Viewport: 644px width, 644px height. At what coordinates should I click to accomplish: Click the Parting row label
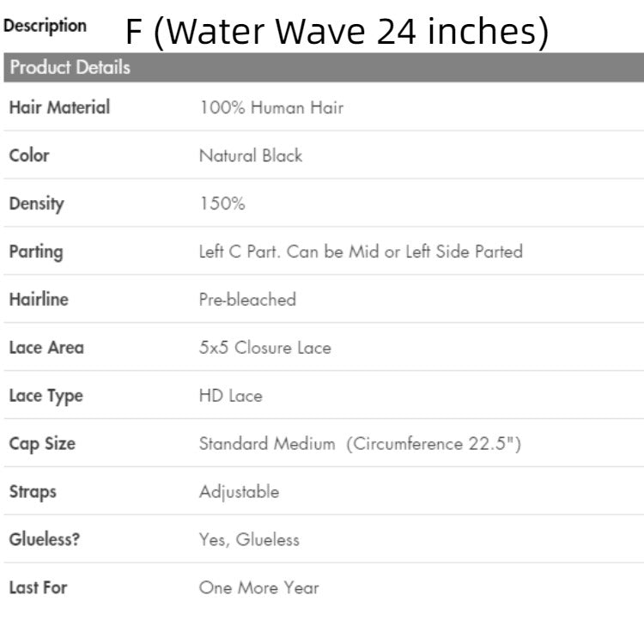coord(35,252)
